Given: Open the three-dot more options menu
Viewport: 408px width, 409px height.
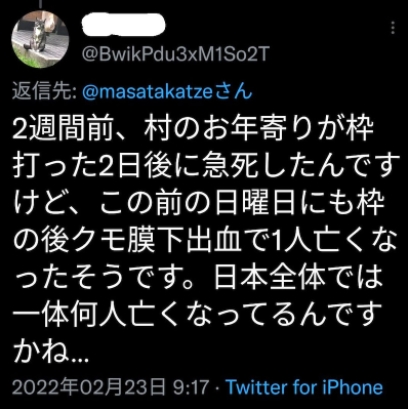Looking at the screenshot, I should click(393, 28).
